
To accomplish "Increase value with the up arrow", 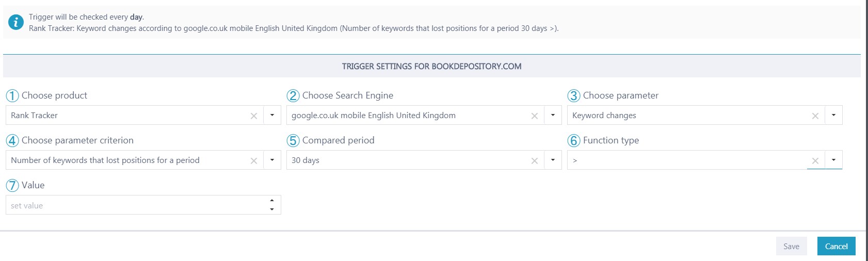I will [x=272, y=201].
